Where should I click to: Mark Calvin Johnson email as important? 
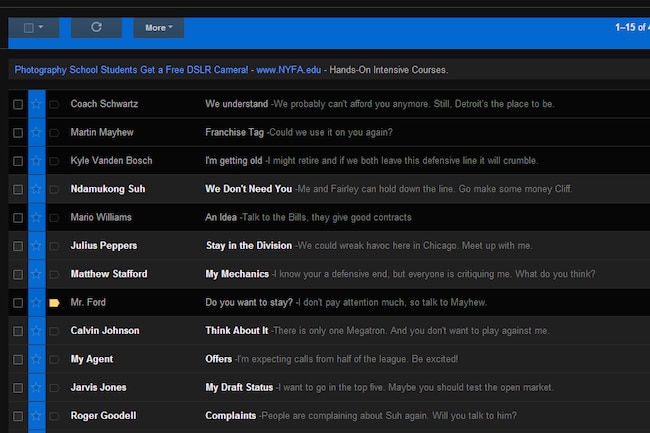tap(54, 331)
